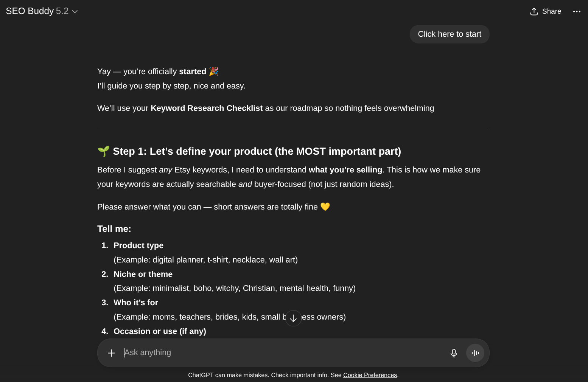Click the "Click here to start" message bubble
Screen dimensions: 588x382
click(449, 34)
